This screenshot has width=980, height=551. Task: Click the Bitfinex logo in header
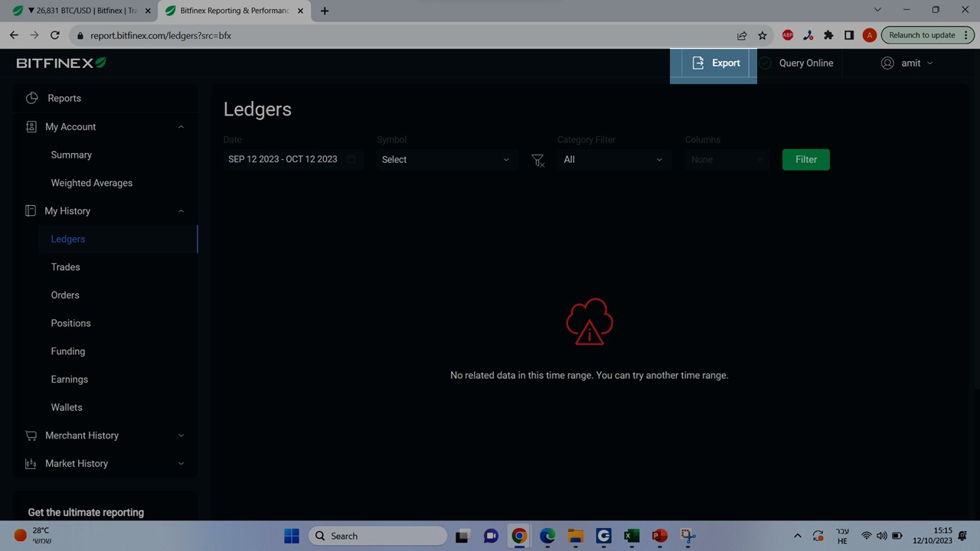[x=61, y=63]
